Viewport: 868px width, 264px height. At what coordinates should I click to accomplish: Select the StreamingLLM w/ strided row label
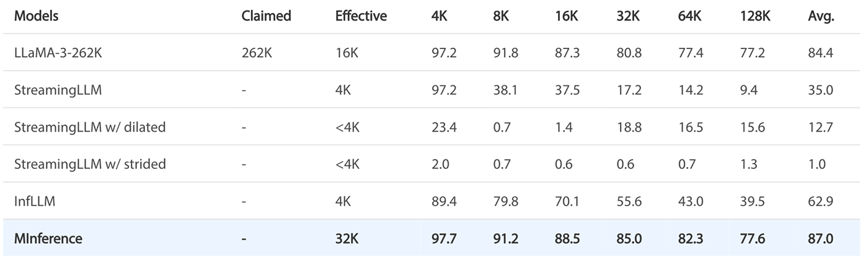[x=90, y=165]
